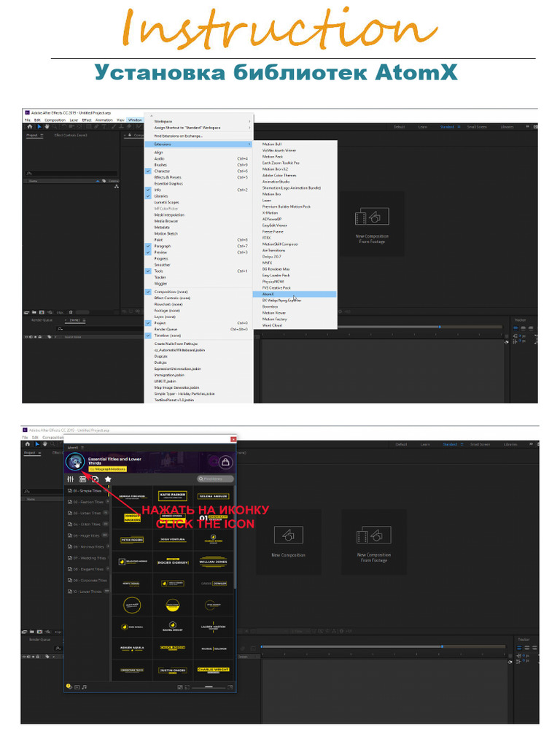Enable Effects & Presets panel in Window menu
Screen dimensions: 560x747
click(199, 177)
